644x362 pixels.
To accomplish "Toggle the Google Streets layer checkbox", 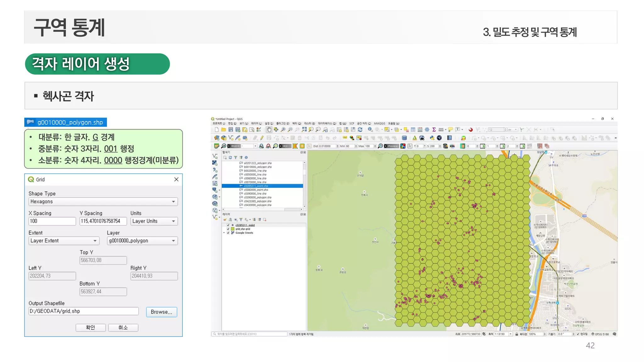I will pyautogui.click(x=228, y=233).
